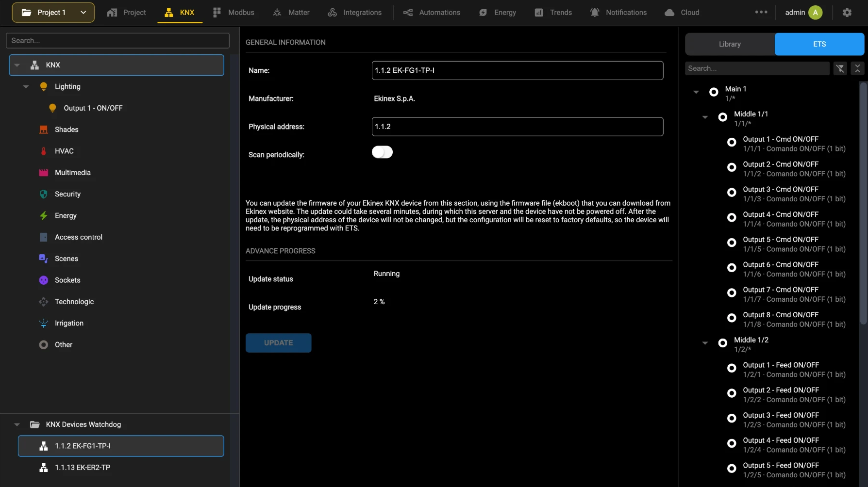Collapse the Lighting tree node
The image size is (868, 487).
pyautogui.click(x=26, y=87)
